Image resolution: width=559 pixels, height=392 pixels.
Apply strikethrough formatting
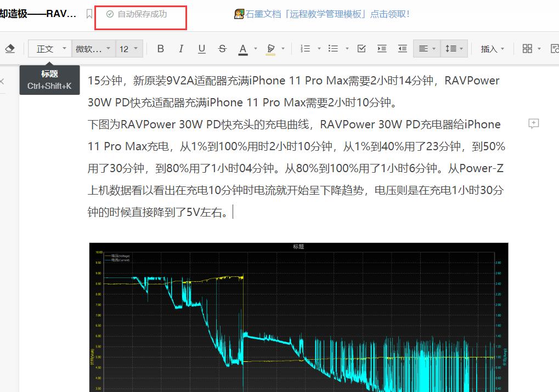(222, 48)
